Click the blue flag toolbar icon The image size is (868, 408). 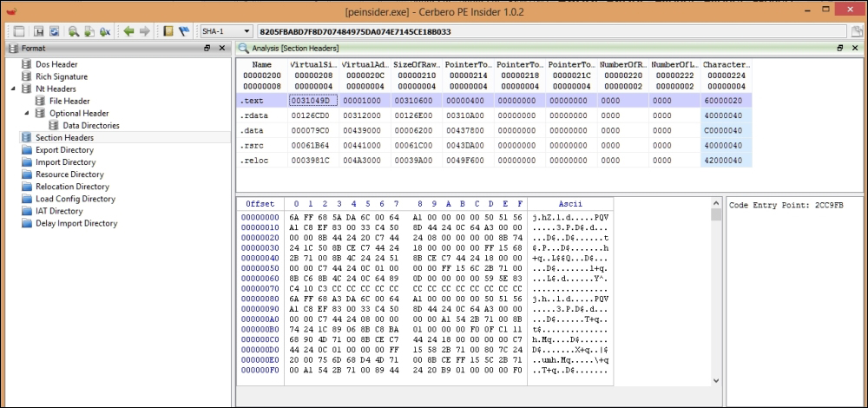tap(185, 31)
